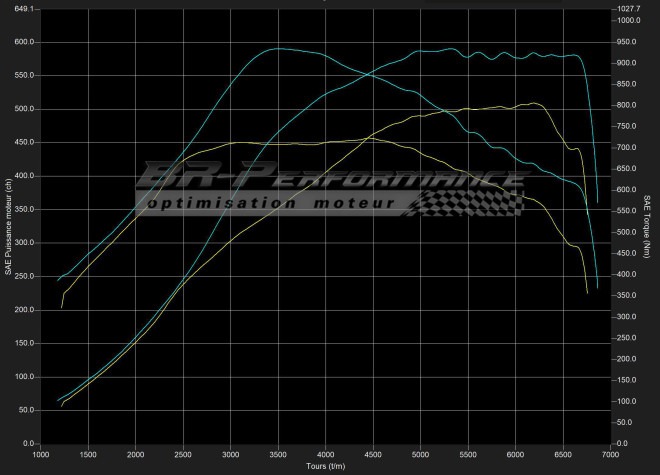660x475 pixels.
Task: Click the 'Tours (t/m)' x-axis label
Action: [x=324, y=466]
